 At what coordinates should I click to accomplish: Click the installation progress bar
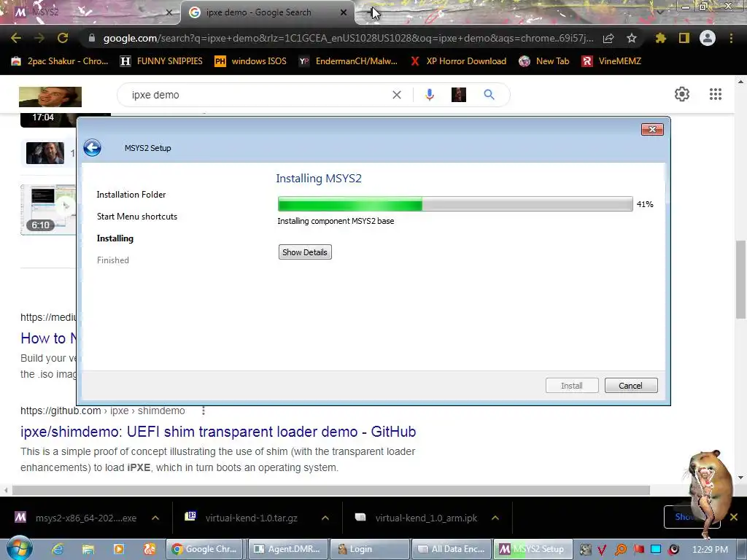(x=455, y=204)
